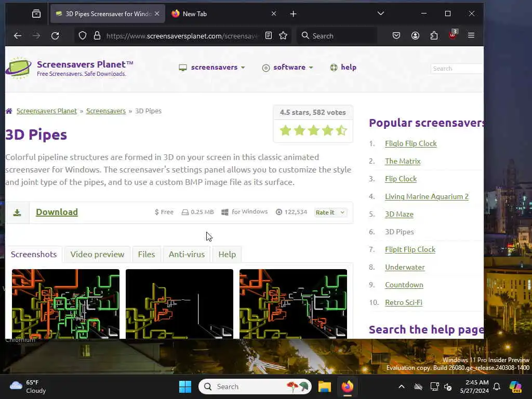Click the home icon in breadcrumb
The height and width of the screenshot is (399, 532).
(x=9, y=111)
